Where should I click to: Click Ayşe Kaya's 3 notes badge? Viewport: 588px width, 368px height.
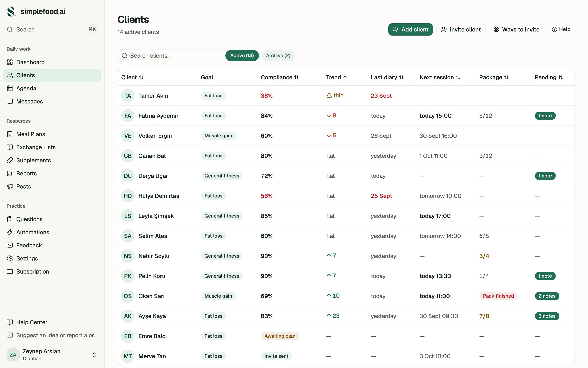(x=547, y=316)
